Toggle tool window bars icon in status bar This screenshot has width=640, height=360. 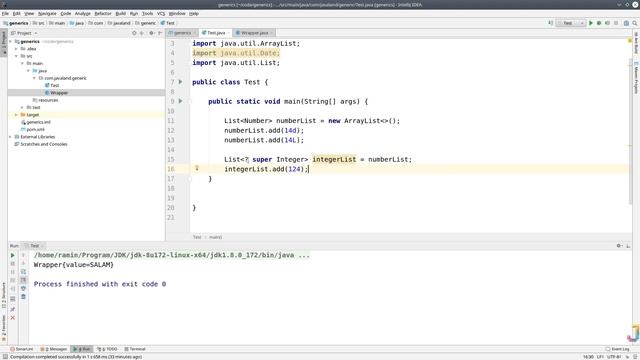5,357
